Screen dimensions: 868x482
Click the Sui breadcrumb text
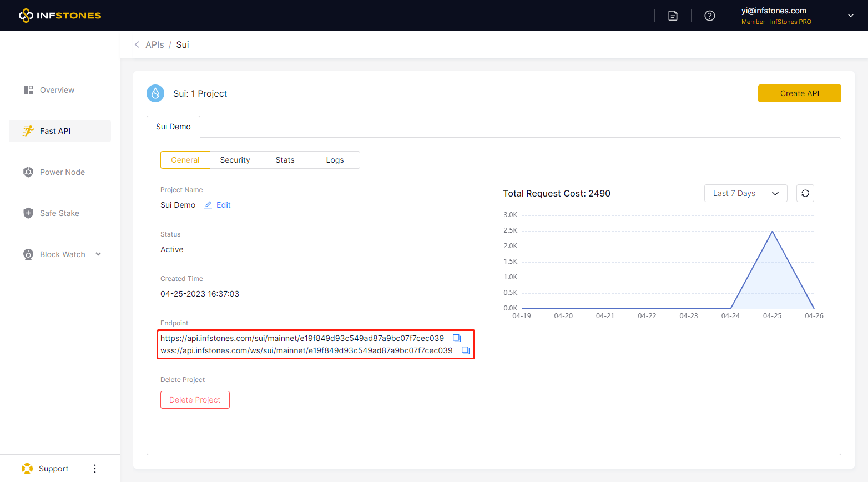(x=183, y=44)
